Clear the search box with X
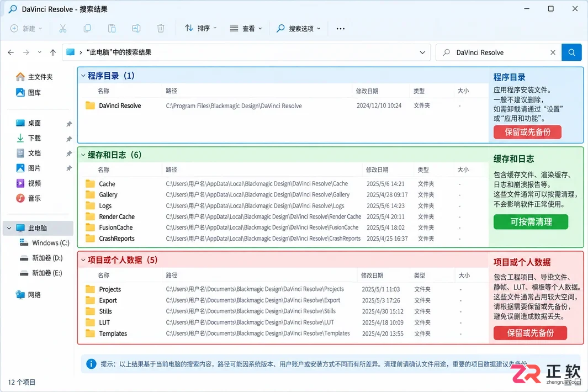Image resolution: width=588 pixels, height=392 pixels. coord(553,52)
